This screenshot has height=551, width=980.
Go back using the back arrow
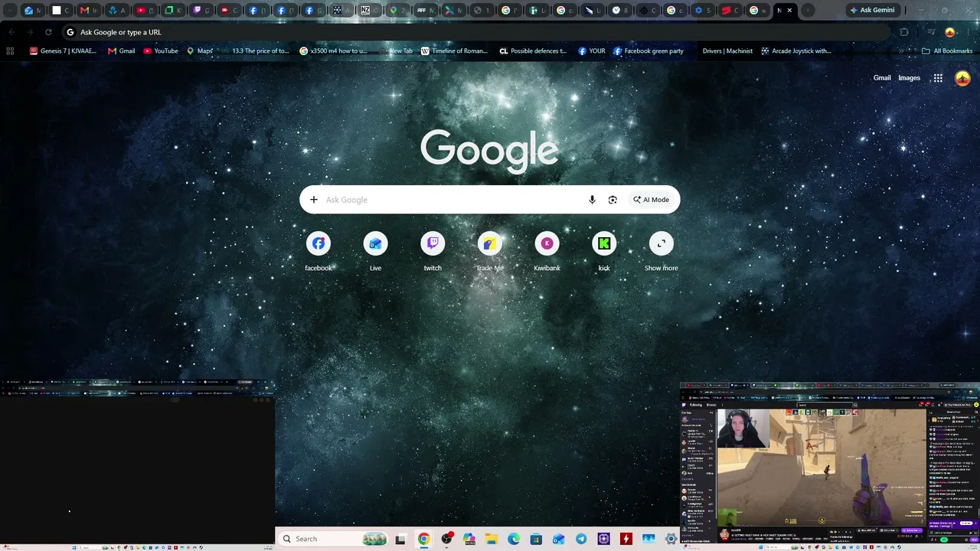[x=11, y=32]
